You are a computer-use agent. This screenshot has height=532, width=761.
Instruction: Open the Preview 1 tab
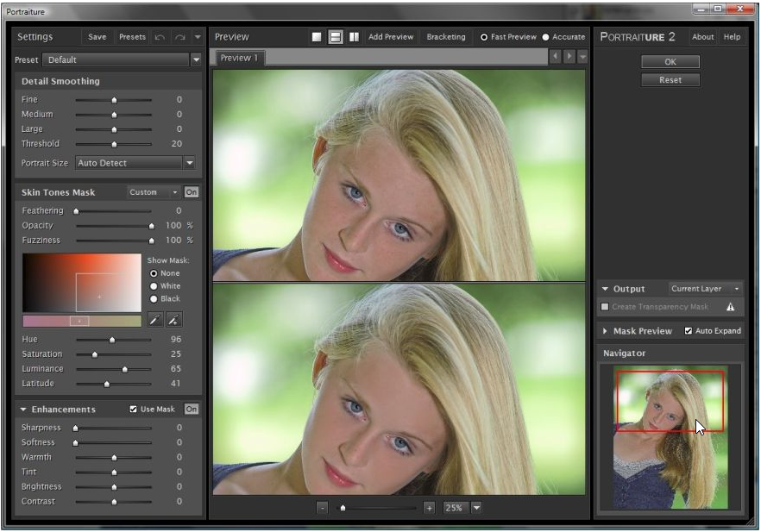pyautogui.click(x=240, y=58)
